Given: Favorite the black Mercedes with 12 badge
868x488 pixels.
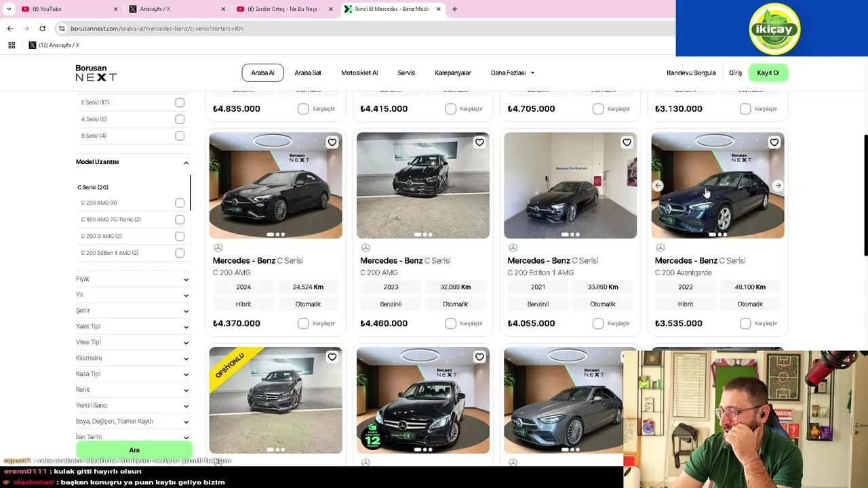Looking at the screenshot, I should coord(479,357).
